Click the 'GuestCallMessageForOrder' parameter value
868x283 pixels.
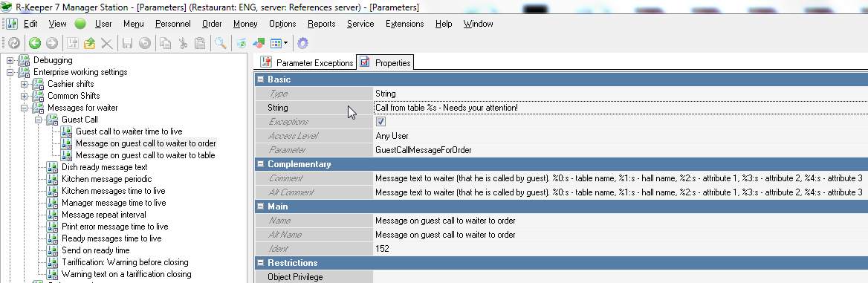coord(424,149)
